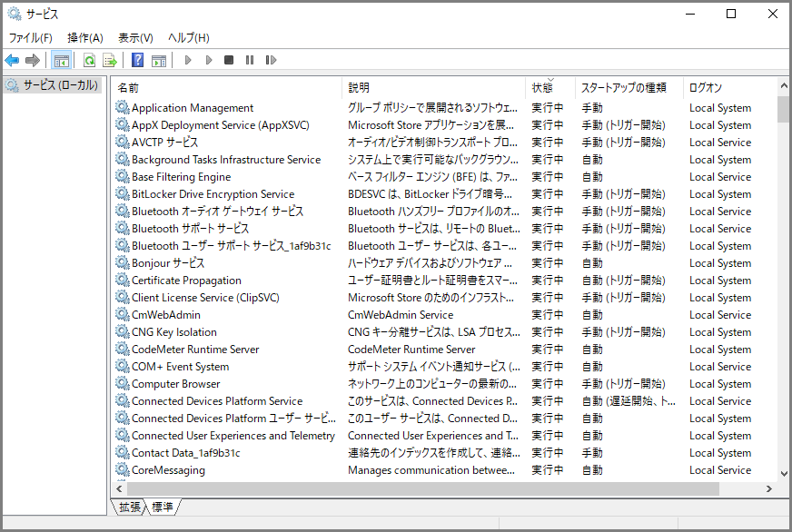This screenshot has width=792, height=532.
Task: Click the grey forward arrow in the toolbar
Action: [33, 61]
